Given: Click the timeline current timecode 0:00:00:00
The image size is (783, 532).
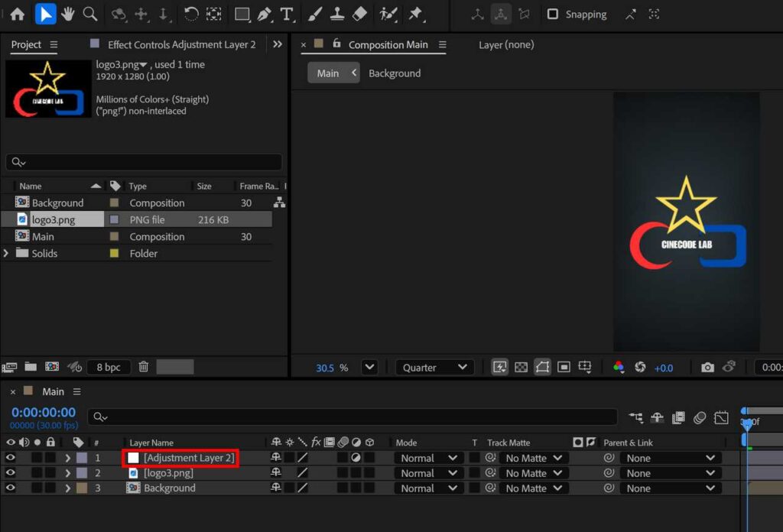Looking at the screenshot, I should click(44, 412).
